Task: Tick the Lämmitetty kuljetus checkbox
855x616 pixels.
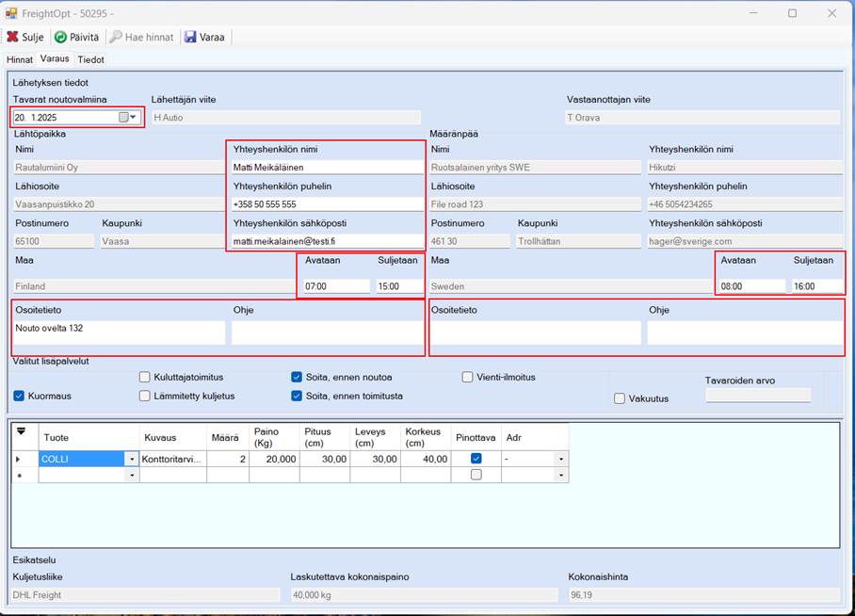Action: (144, 396)
